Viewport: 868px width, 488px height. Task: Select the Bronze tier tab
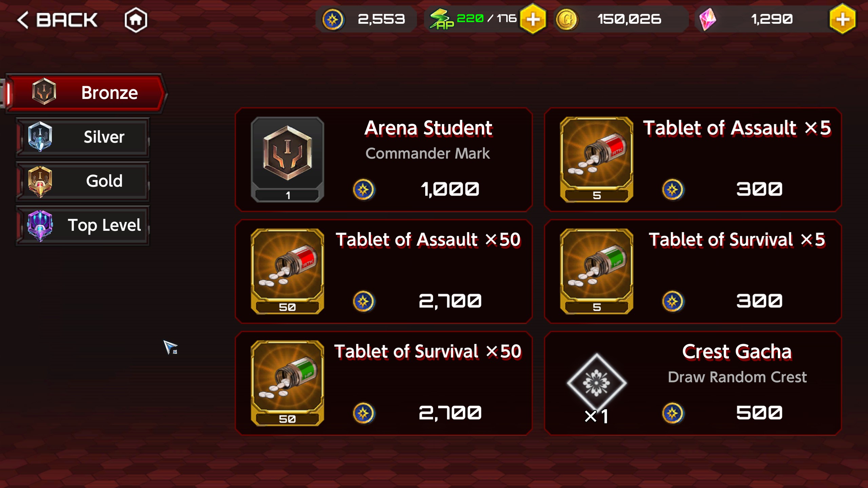[85, 93]
